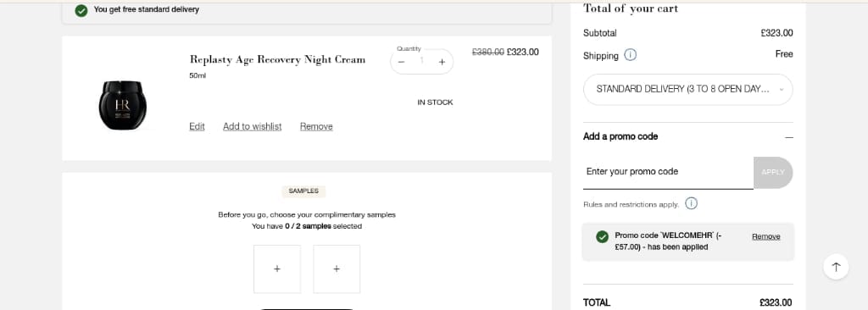Add the night cream to wishlist
Image resolution: width=868 pixels, height=310 pixels.
tap(253, 127)
